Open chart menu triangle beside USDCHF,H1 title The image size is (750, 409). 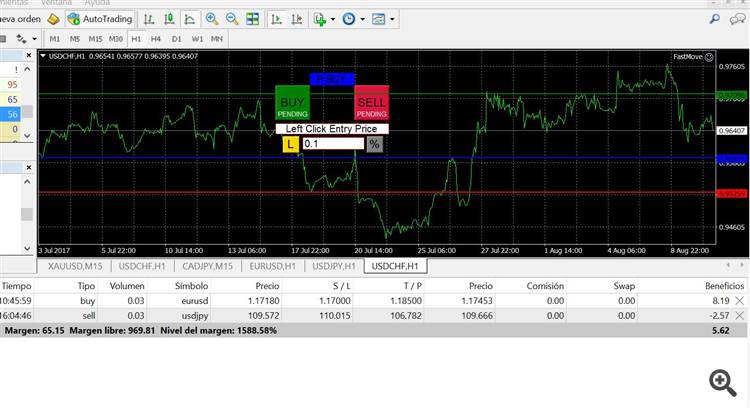click(x=43, y=56)
